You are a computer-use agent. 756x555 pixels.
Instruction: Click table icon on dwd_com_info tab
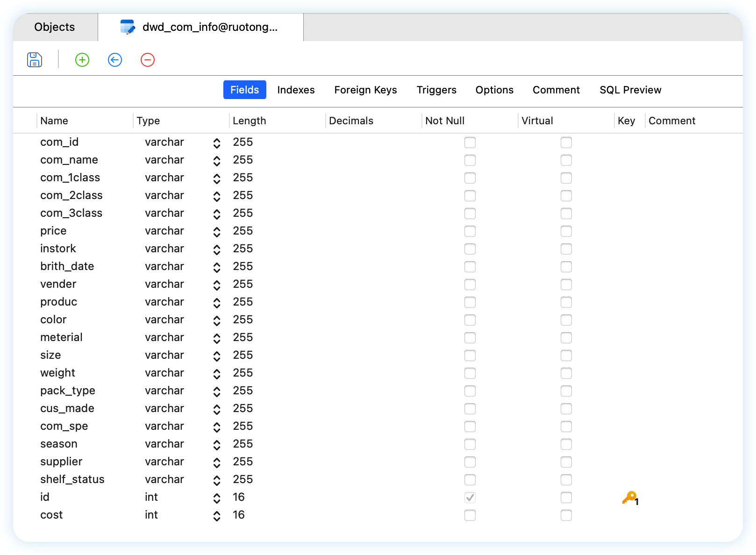point(128,27)
